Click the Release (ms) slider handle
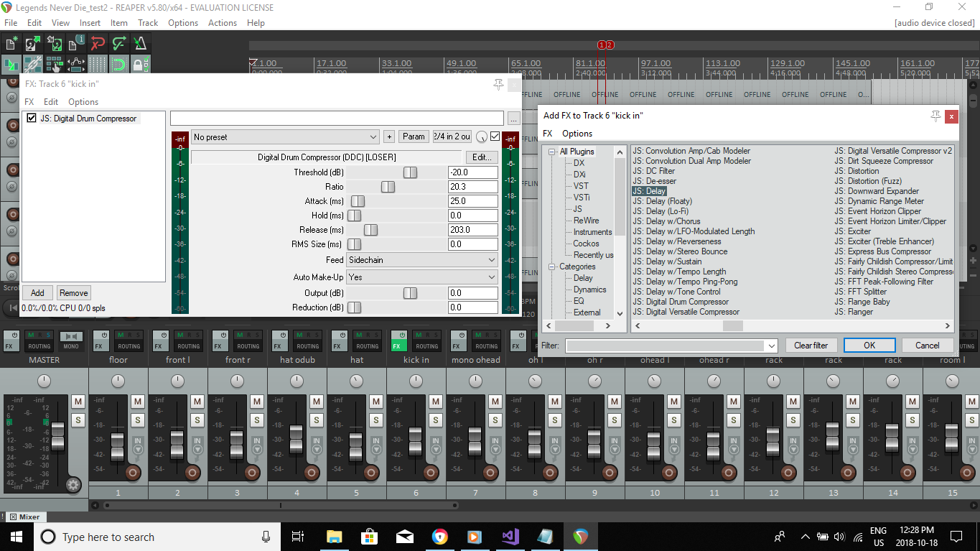 coord(370,230)
